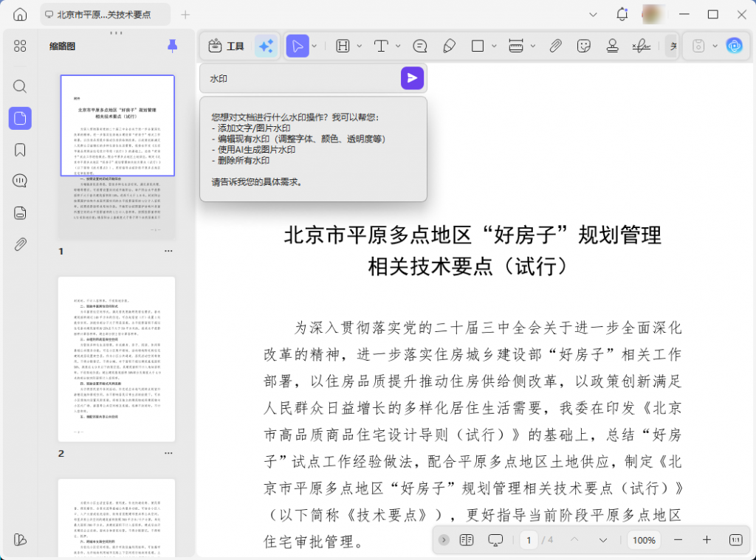Open the document tab list chevron
Viewport: 756px width, 560px height.
click(593, 14)
